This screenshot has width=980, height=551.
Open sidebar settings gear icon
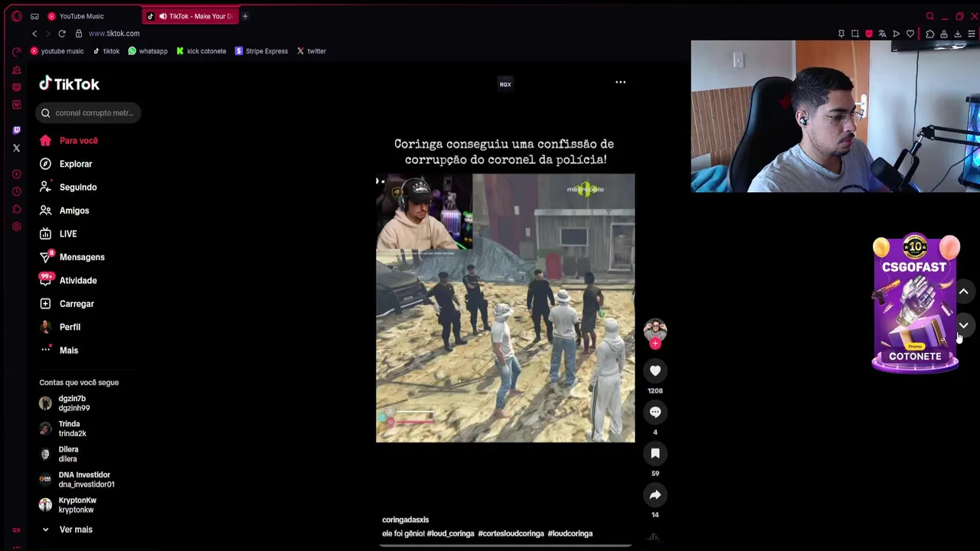pyautogui.click(x=17, y=227)
